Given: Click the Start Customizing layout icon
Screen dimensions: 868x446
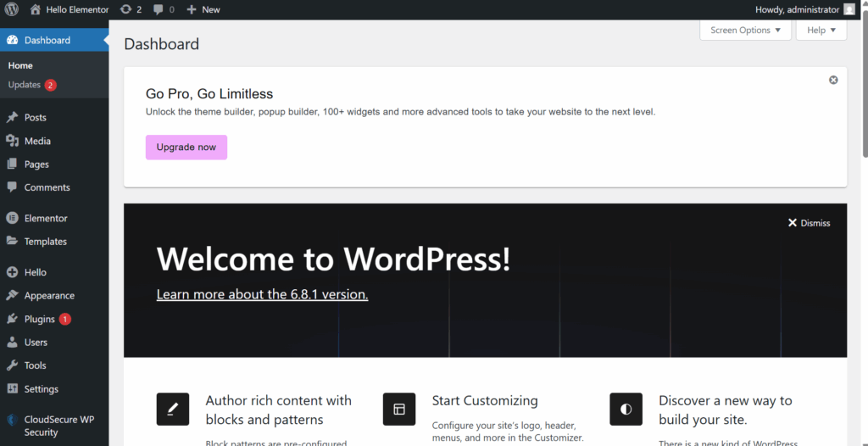Looking at the screenshot, I should tap(399, 409).
